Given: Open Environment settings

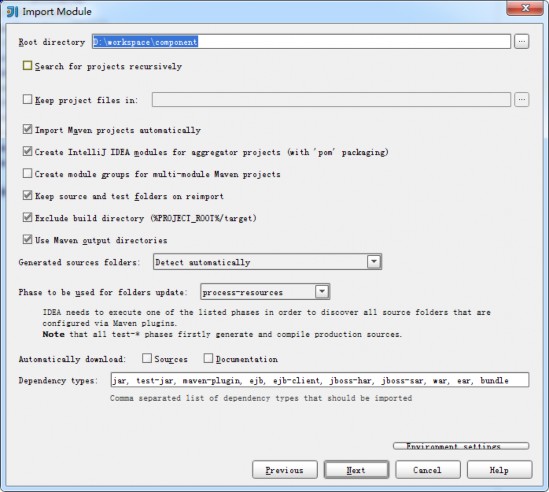Looking at the screenshot, I should tap(461, 446).
